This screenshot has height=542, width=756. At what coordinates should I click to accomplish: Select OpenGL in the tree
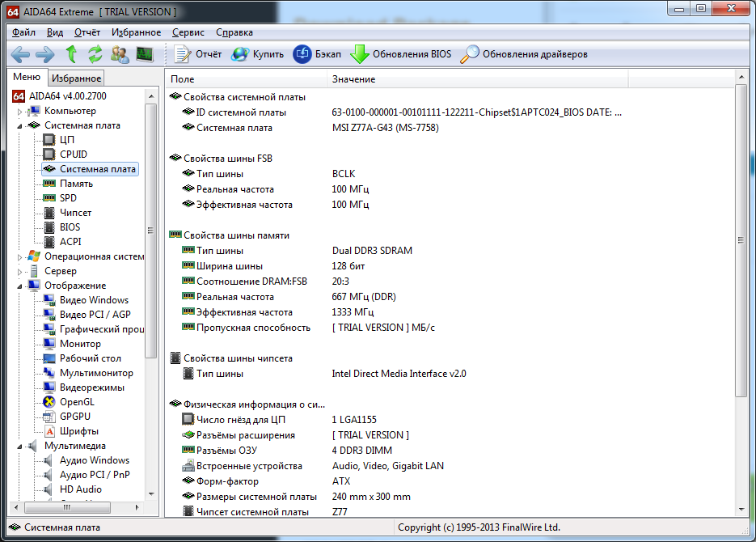[x=77, y=402]
